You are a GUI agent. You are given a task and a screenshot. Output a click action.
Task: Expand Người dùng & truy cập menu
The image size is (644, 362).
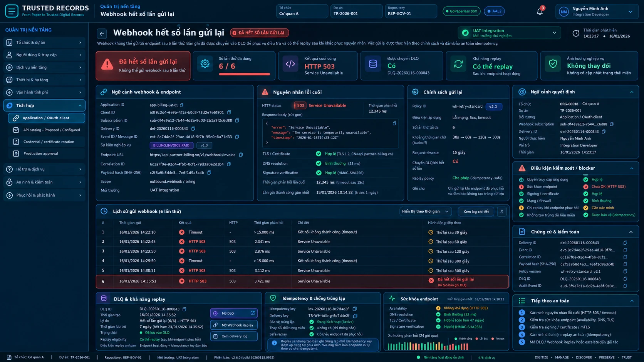tap(44, 55)
